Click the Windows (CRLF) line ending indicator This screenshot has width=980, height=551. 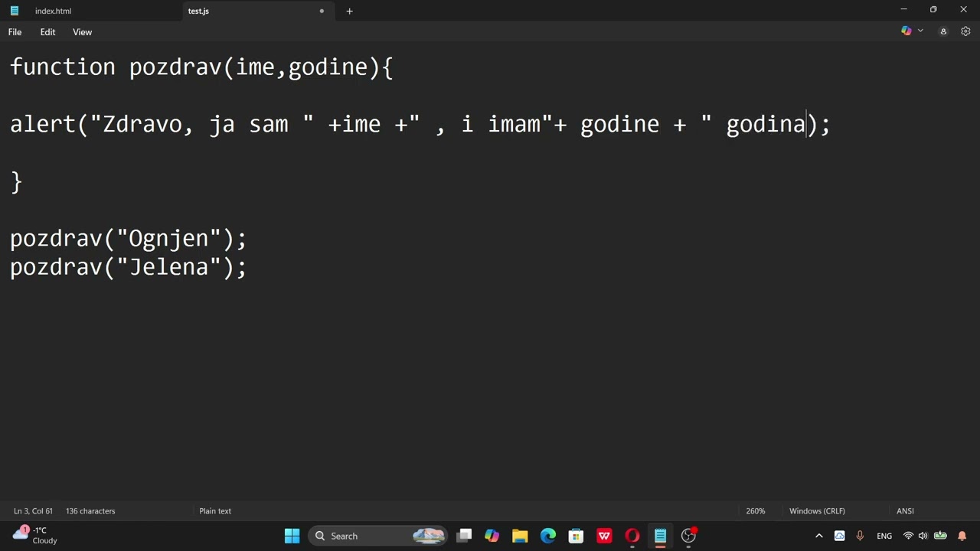[x=817, y=511]
